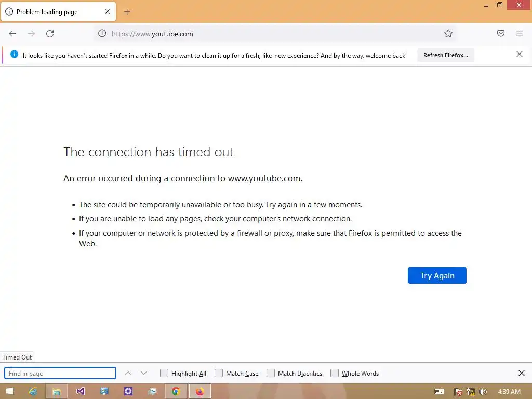Click the Refresh Firefox button
The height and width of the screenshot is (399, 532).
[445, 55]
